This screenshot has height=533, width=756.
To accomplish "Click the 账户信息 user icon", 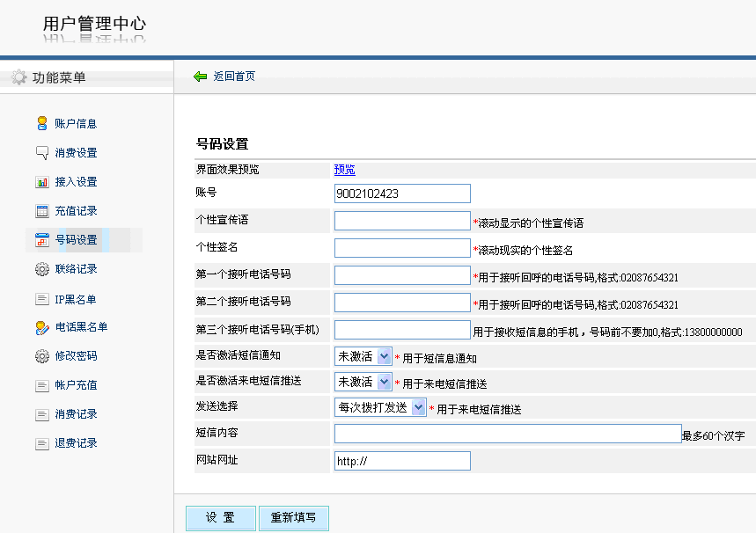I will coord(41,124).
